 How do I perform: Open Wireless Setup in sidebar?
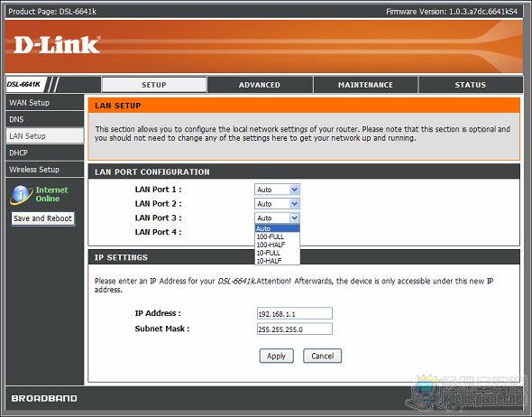pyautogui.click(x=44, y=170)
